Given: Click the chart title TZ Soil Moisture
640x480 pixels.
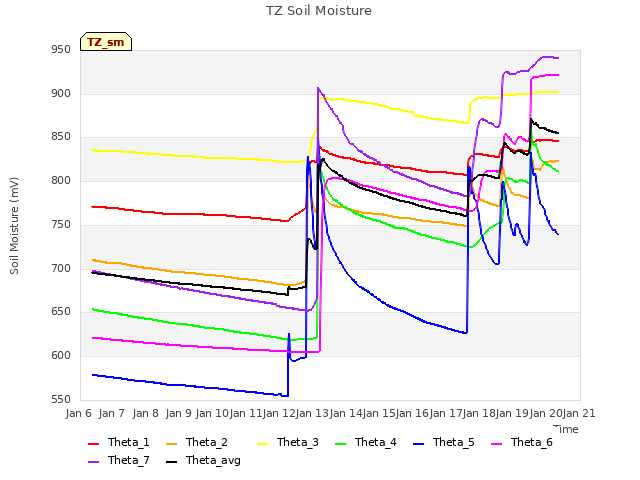Looking at the screenshot, I should click(x=319, y=11).
